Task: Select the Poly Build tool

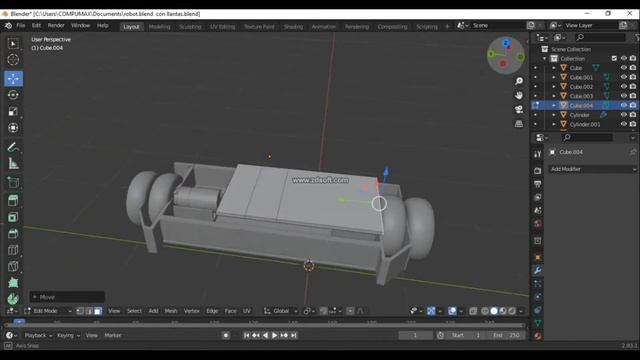Action: (x=13, y=282)
